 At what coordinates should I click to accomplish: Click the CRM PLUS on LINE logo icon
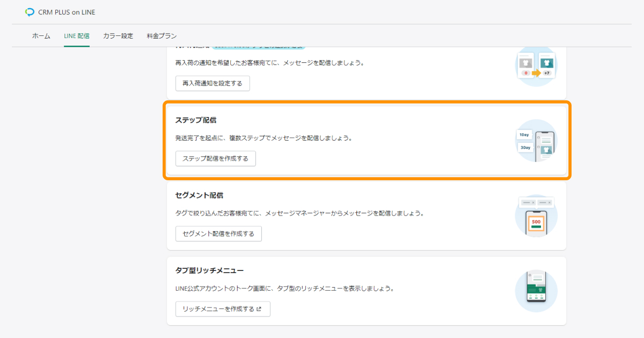coord(30,12)
